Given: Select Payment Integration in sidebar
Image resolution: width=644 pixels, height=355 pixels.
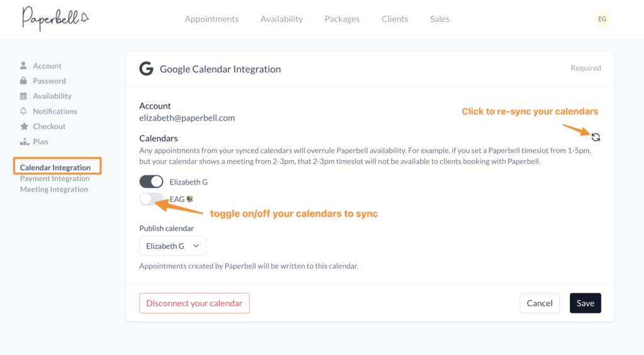Looking at the screenshot, I should pos(55,178).
